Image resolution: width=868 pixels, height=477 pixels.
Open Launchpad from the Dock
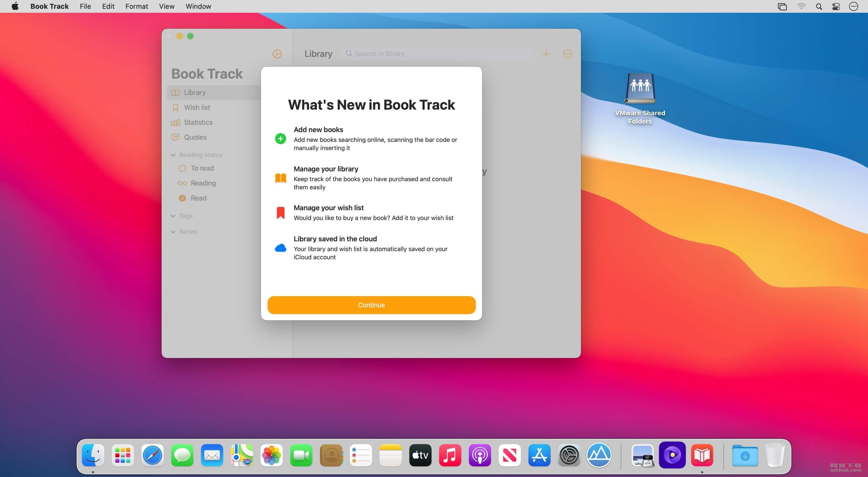click(123, 455)
